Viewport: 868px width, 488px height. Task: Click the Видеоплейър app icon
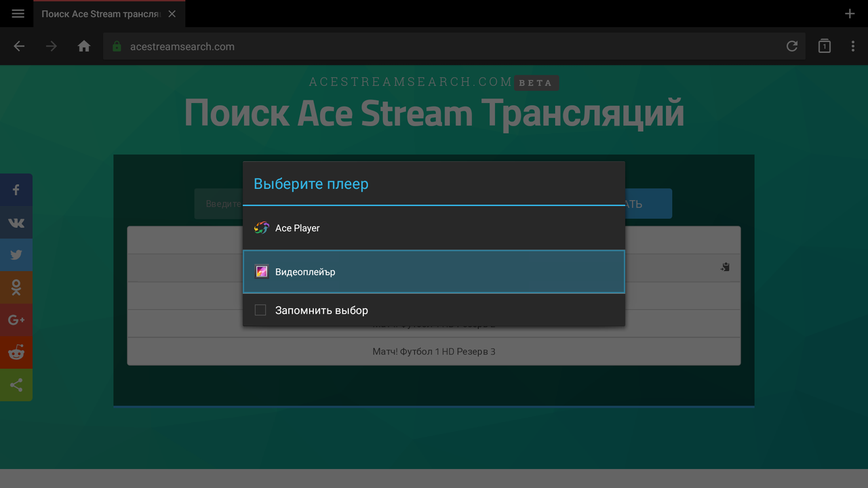262,272
